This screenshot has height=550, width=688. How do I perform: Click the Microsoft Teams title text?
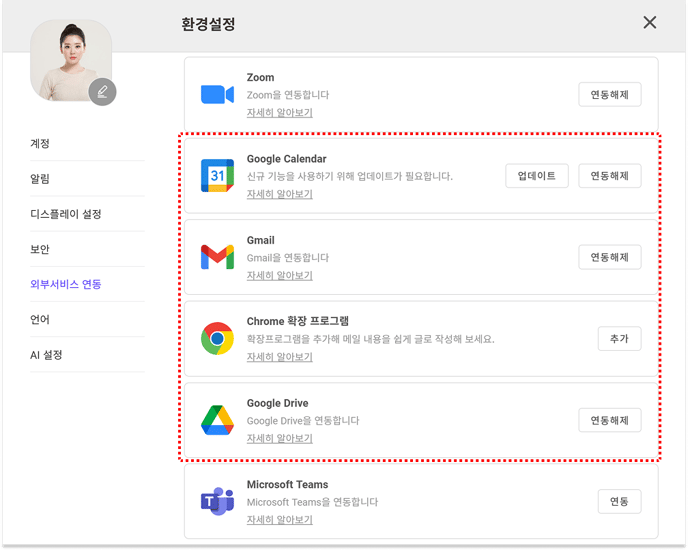click(x=287, y=484)
